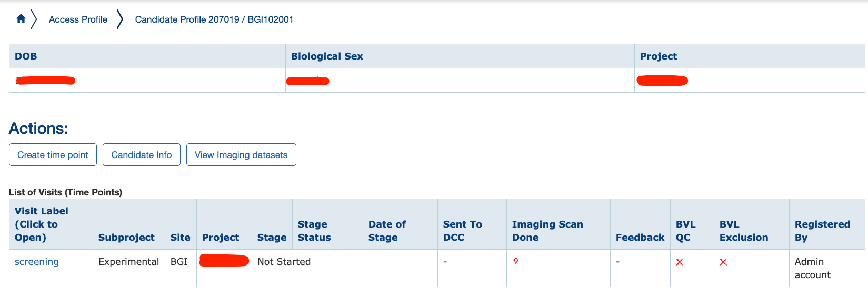
Task: Click the Biological Sex header cell
Action: tap(460, 56)
